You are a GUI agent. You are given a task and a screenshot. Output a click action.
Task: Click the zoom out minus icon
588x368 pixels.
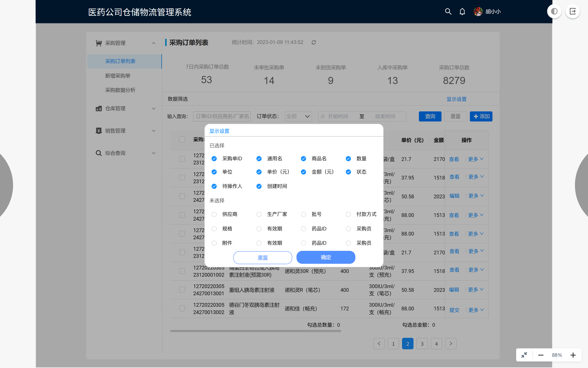pyautogui.click(x=541, y=355)
